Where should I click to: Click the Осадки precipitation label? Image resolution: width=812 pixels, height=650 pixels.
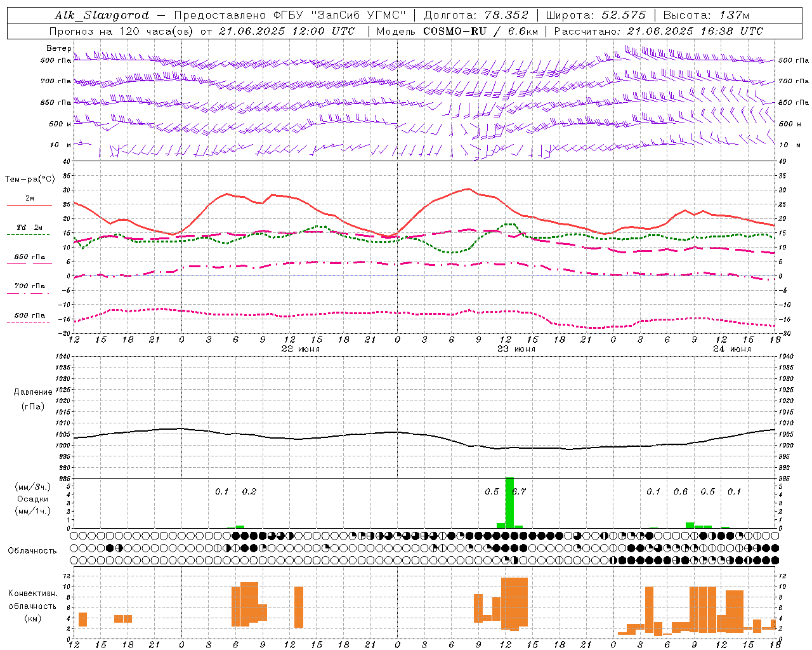[32, 499]
